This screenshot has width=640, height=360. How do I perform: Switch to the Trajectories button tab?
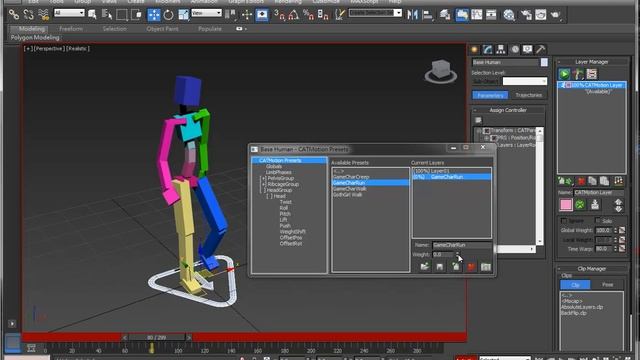tap(529, 95)
